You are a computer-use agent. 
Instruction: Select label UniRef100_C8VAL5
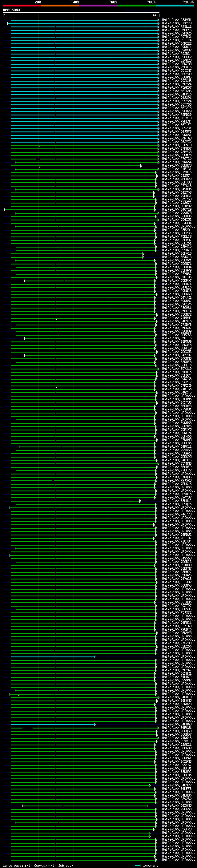click(x=176, y=494)
